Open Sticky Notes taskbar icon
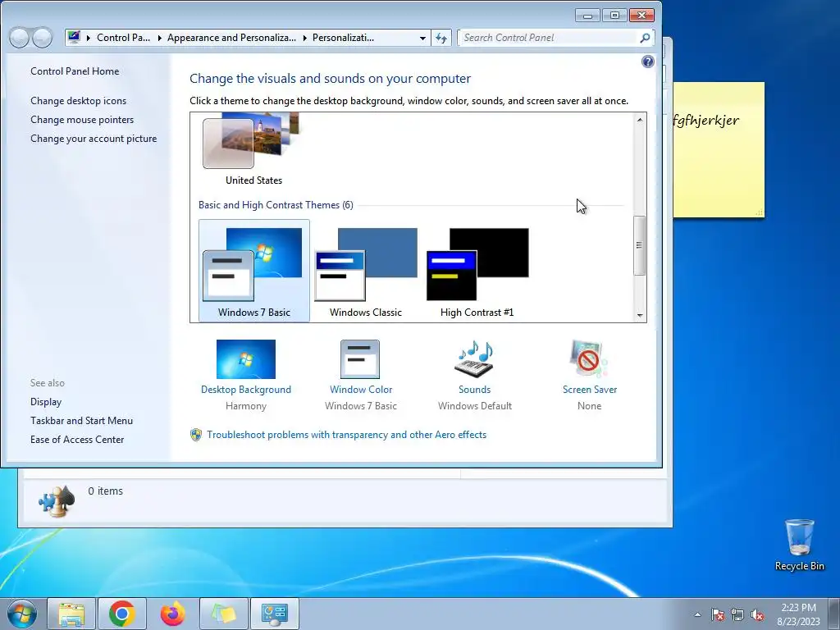Image resolution: width=840 pixels, height=630 pixels. pos(223,614)
